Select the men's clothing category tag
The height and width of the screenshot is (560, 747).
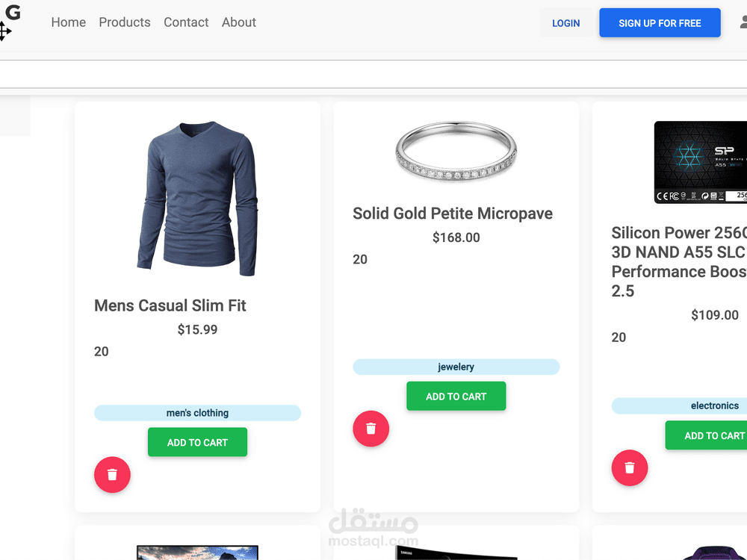pyautogui.click(x=197, y=413)
